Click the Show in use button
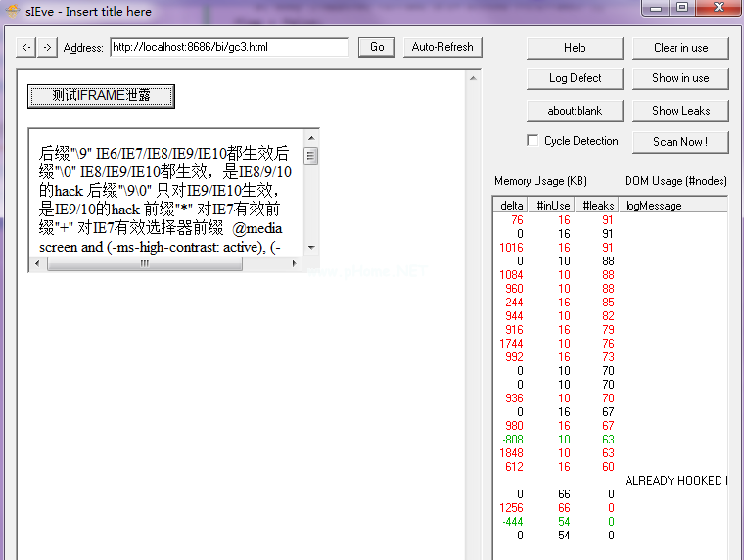This screenshot has height=560, width=744. pyautogui.click(x=680, y=78)
